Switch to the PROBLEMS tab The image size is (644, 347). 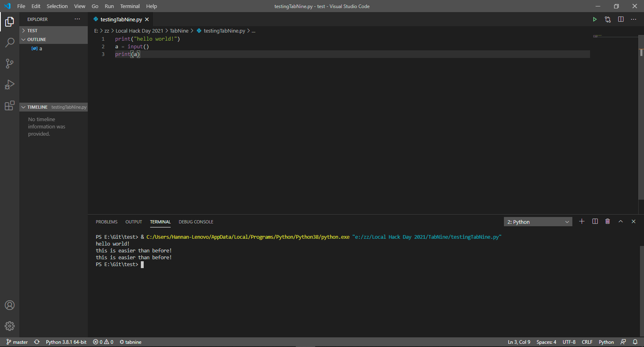click(x=107, y=222)
